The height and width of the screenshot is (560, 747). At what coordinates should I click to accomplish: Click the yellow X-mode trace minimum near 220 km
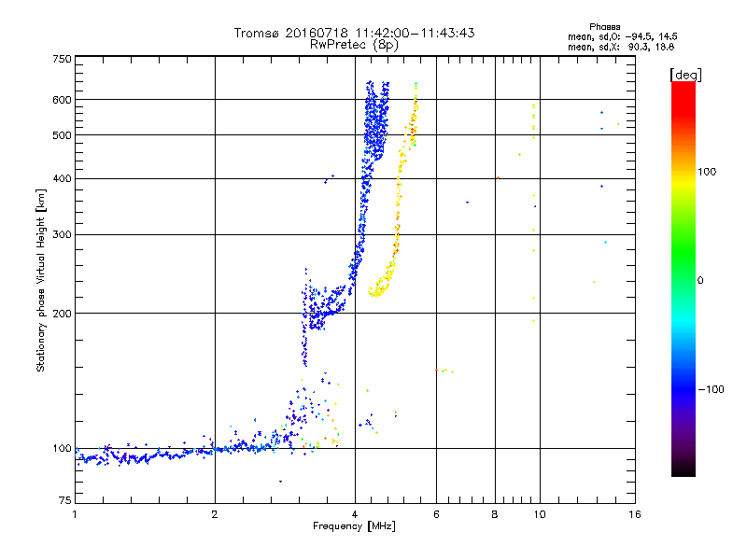tap(377, 290)
